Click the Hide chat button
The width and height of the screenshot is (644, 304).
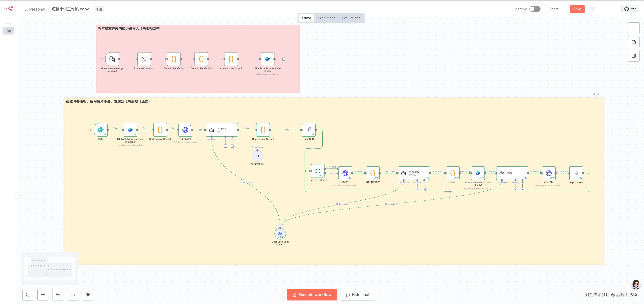coord(357,294)
